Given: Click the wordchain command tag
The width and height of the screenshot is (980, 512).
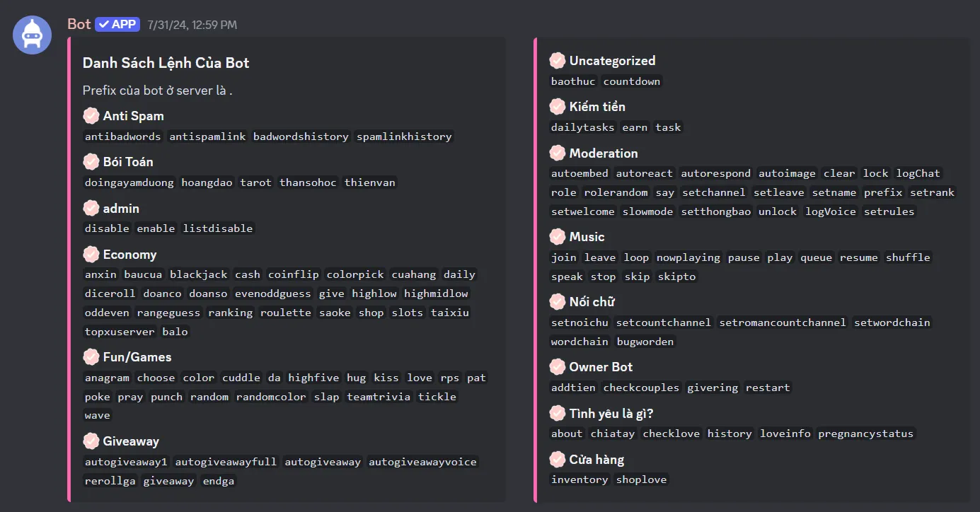Looking at the screenshot, I should (579, 341).
